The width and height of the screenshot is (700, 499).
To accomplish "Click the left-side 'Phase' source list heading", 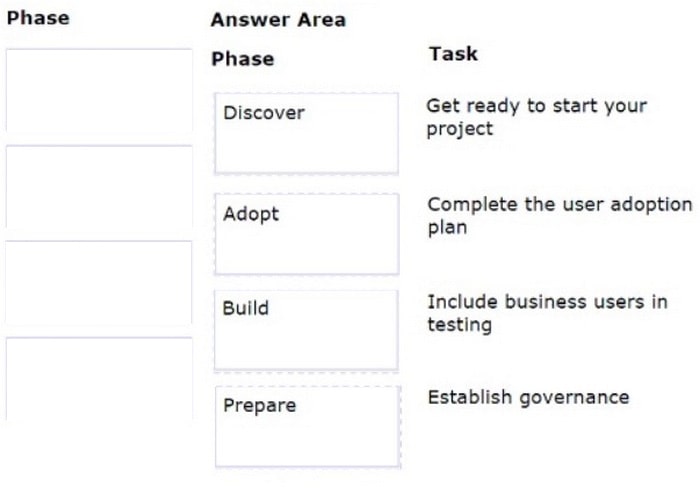I will point(38,18).
